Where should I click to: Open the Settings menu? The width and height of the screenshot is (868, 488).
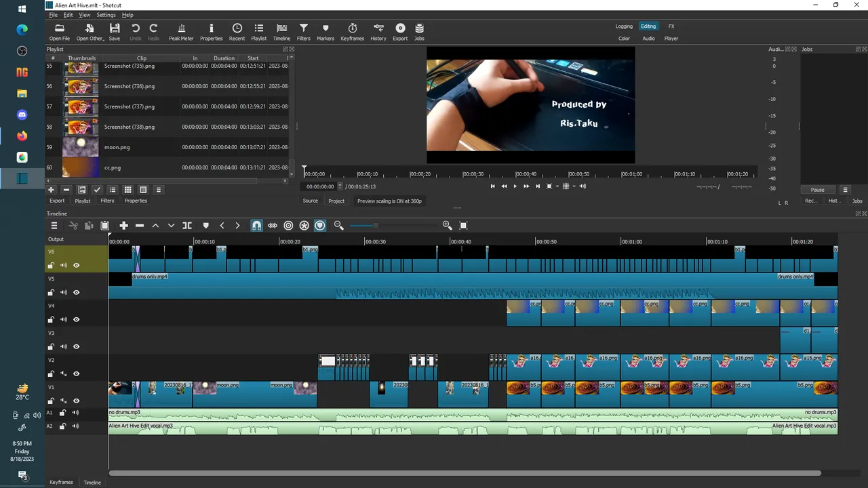tap(106, 15)
